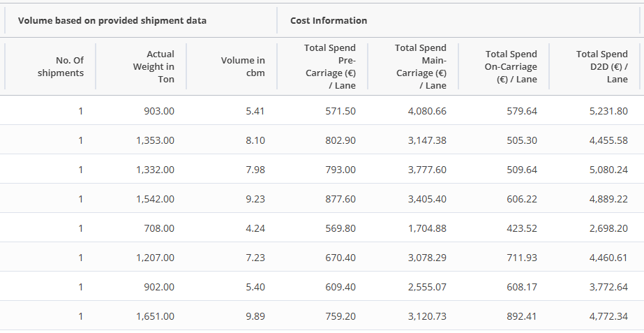Select pre-carriage spend 571.50

(x=340, y=111)
